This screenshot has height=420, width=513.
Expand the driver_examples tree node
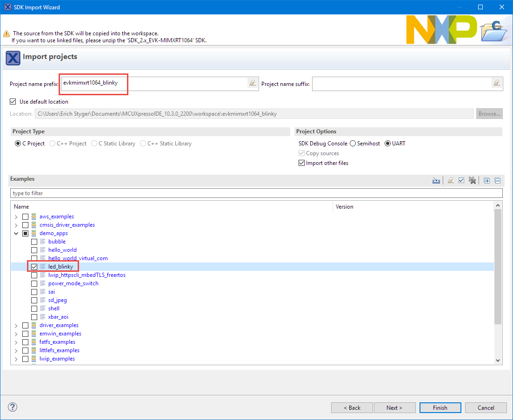point(16,326)
